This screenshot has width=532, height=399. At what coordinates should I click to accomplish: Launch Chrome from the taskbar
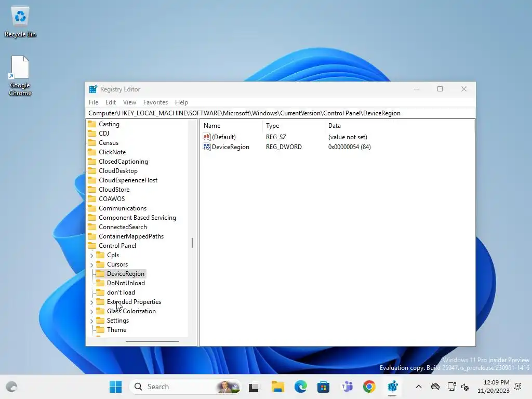(369, 387)
